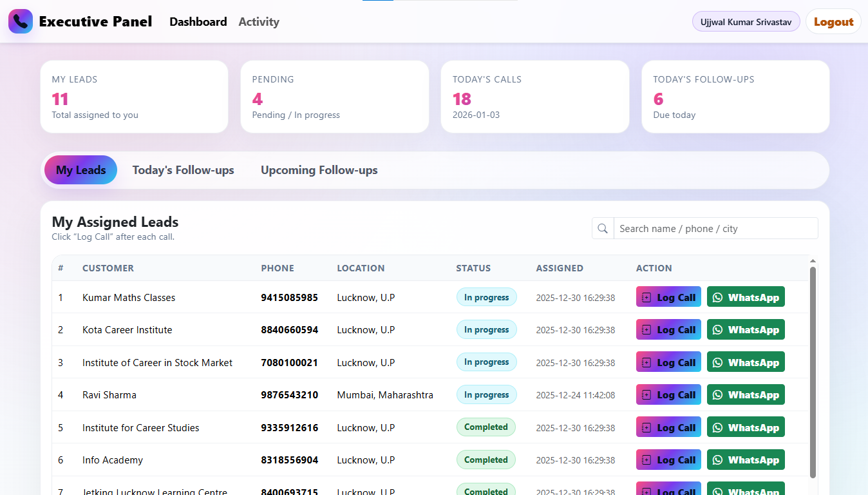Screen dimensions: 868x495
Task: Open WhatsApp chat for Ravi Sharma
Action: click(746, 394)
